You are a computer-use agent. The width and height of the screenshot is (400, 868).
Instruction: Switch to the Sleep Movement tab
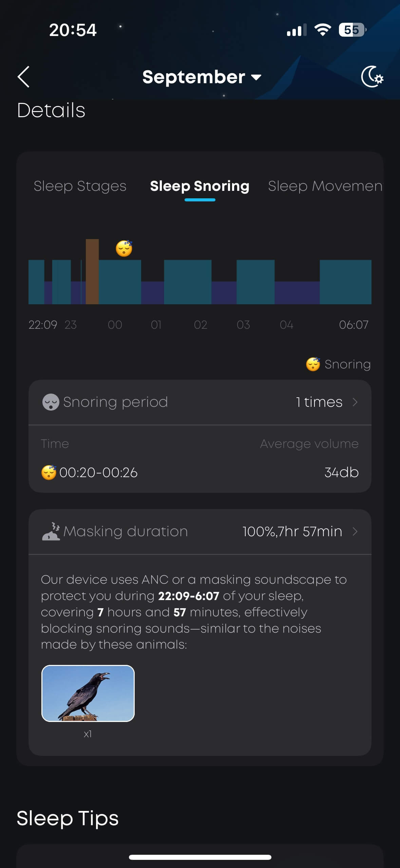click(325, 186)
